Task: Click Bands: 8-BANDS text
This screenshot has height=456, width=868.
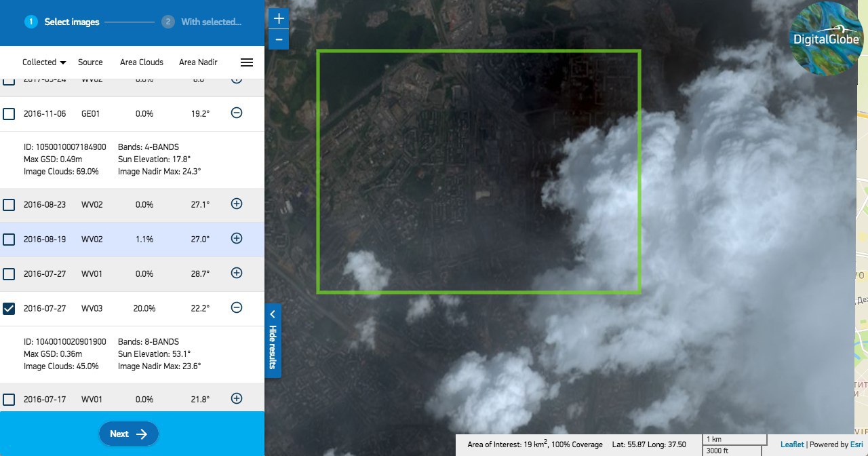Action: pos(149,342)
